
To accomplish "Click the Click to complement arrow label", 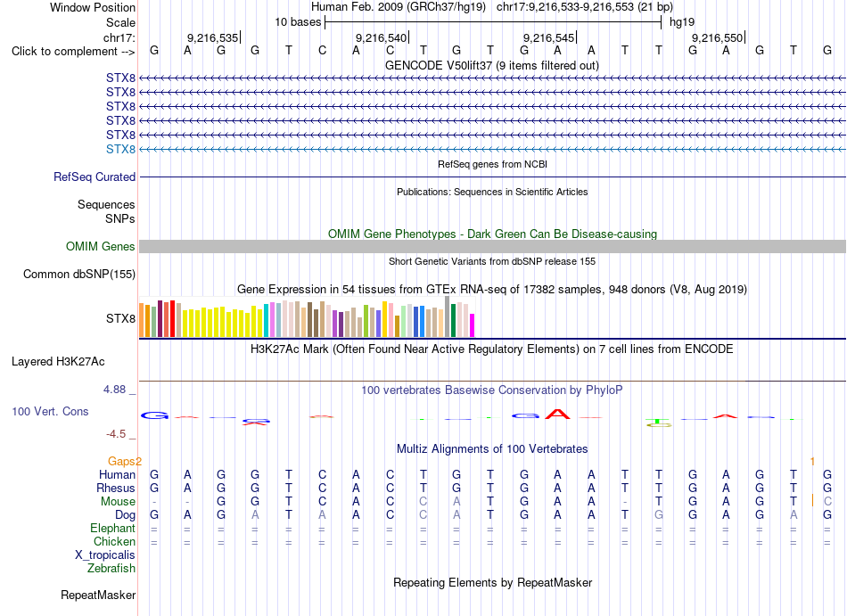I will 73,52.
